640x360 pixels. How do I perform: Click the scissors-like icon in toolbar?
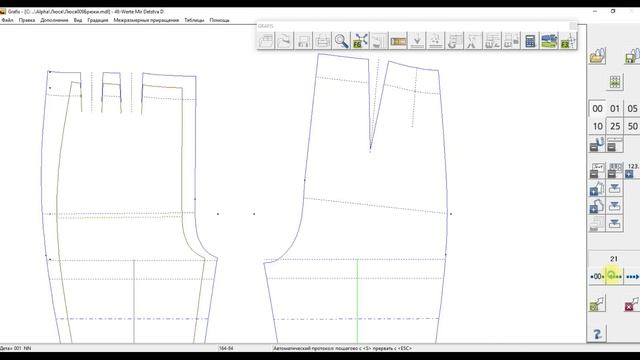[473, 41]
